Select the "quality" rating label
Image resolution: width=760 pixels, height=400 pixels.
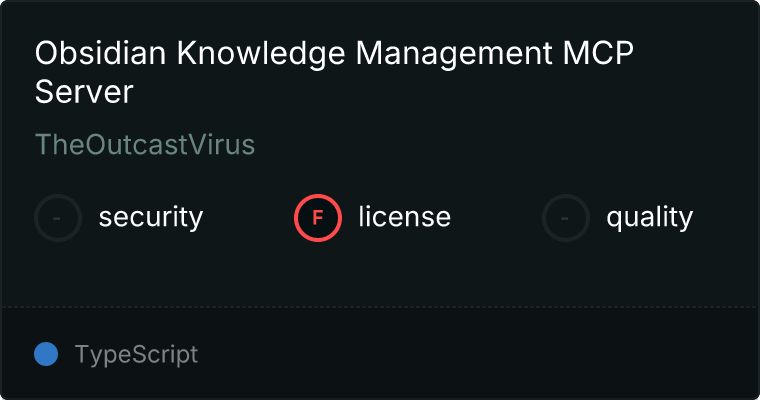(x=649, y=217)
